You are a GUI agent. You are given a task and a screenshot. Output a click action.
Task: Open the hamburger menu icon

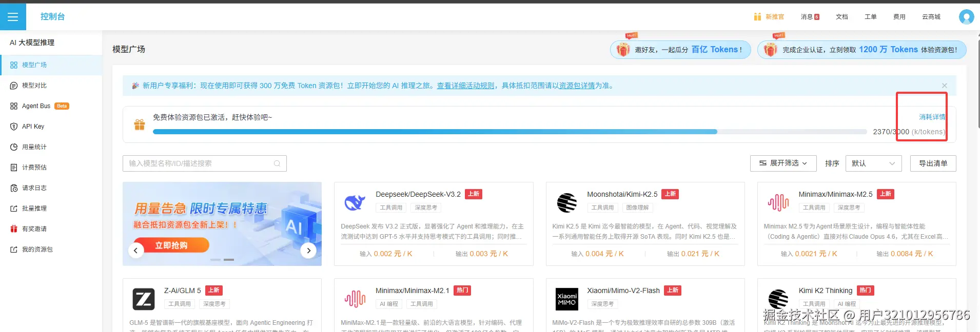coord(13,17)
